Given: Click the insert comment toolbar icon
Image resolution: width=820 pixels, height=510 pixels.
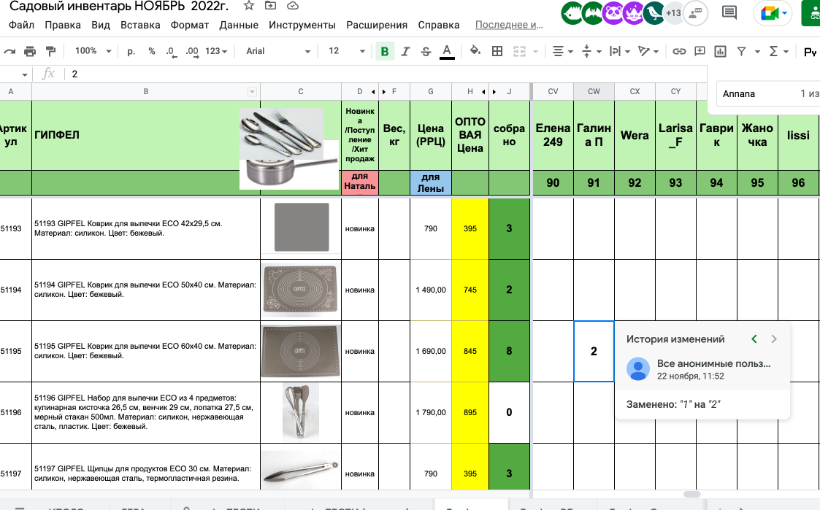Looking at the screenshot, I should tap(701, 51).
